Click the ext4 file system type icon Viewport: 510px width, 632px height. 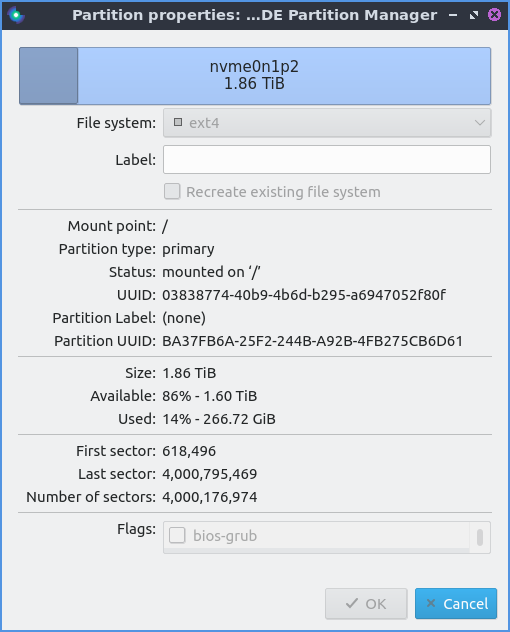pyautogui.click(x=178, y=122)
